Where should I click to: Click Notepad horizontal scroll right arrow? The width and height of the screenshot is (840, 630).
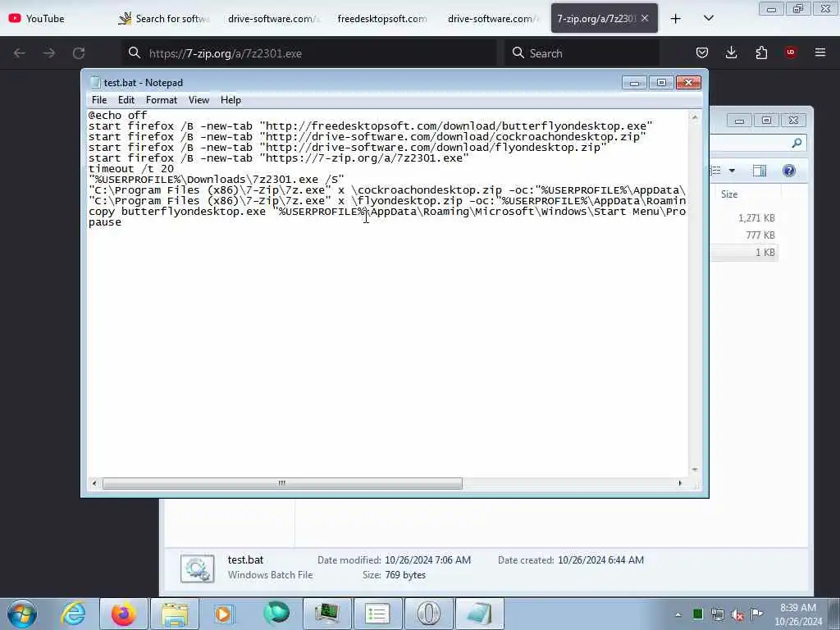click(x=680, y=483)
